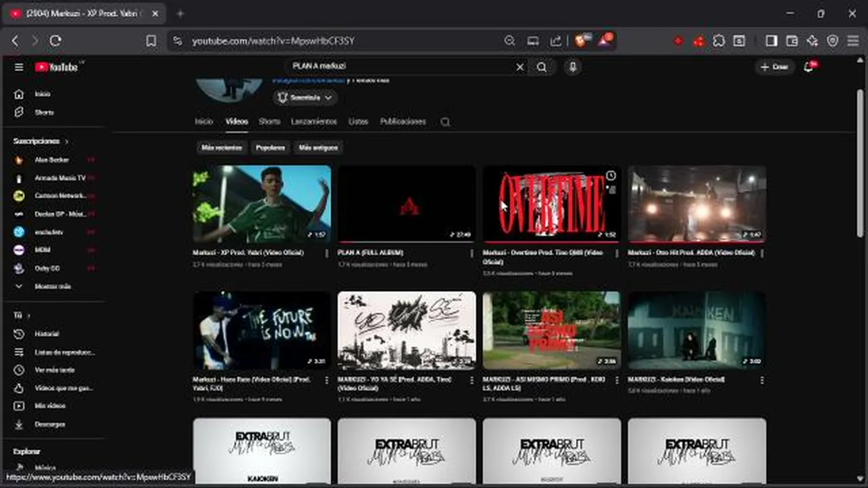This screenshot has width=868, height=488.
Task: Open the VPN shield icon
Action: pos(833,41)
